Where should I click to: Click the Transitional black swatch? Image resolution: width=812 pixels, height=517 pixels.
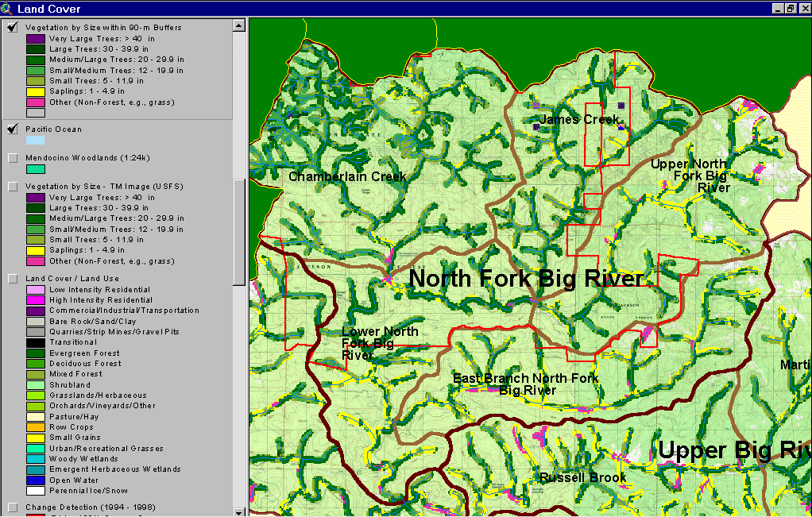tap(36, 342)
